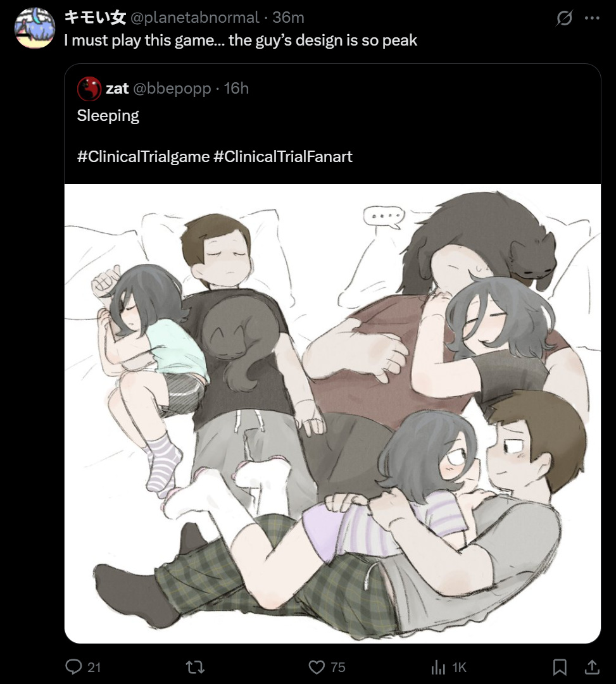Viewport: 616px width, 684px height.
Task: View post analytics bar chart icon
Action: 438,667
